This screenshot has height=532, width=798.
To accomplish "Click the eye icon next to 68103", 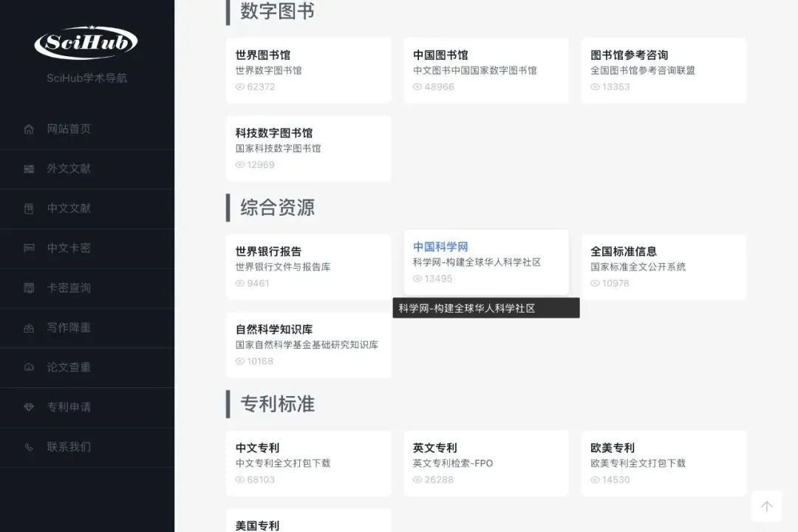I will pos(239,480).
